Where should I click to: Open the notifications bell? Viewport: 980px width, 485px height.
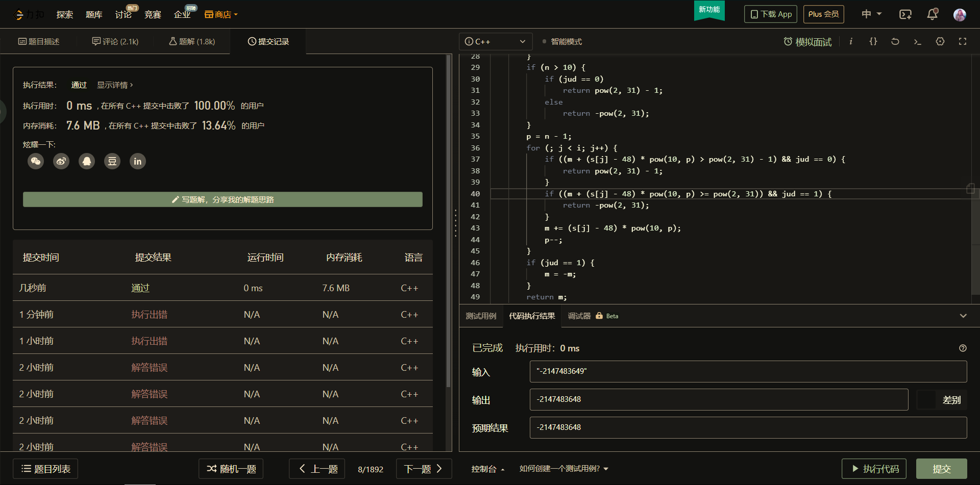[932, 14]
